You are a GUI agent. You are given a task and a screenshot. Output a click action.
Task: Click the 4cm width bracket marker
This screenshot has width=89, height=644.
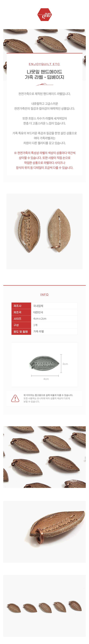[45, 375]
